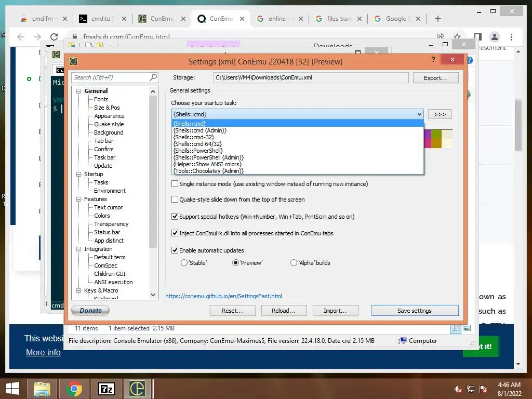Viewport: 532px width, 399px height.
Task: Open the Tab bar settings page
Action: [103, 141]
